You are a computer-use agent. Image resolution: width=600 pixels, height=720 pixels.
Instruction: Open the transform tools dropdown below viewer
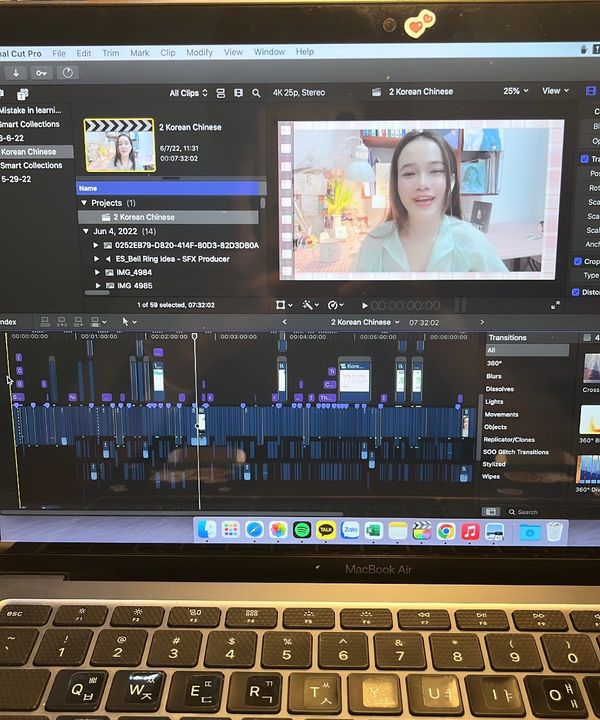pyautogui.click(x=284, y=305)
